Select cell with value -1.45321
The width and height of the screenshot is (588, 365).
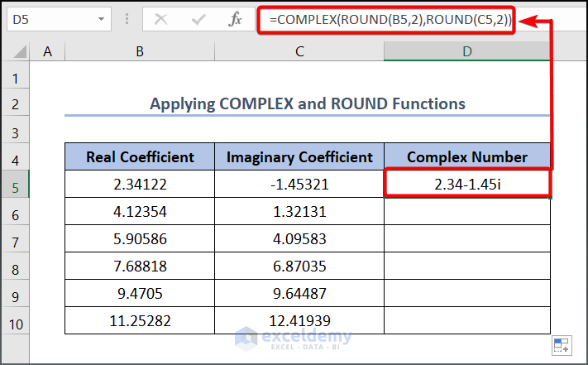[x=299, y=185]
